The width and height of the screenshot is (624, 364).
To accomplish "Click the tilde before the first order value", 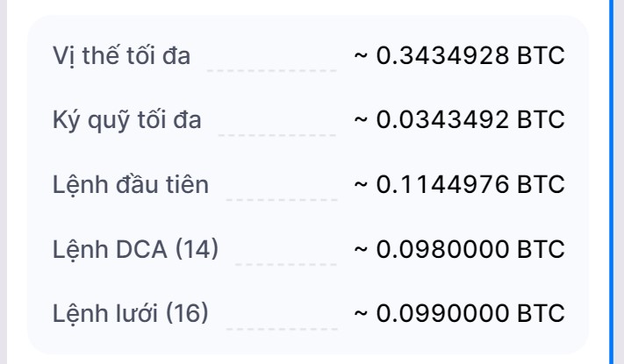I will coord(362,184).
